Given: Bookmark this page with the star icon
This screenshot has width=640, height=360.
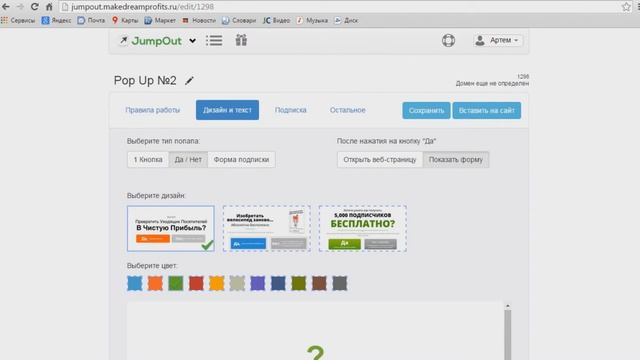Looking at the screenshot, I should click(x=627, y=7).
